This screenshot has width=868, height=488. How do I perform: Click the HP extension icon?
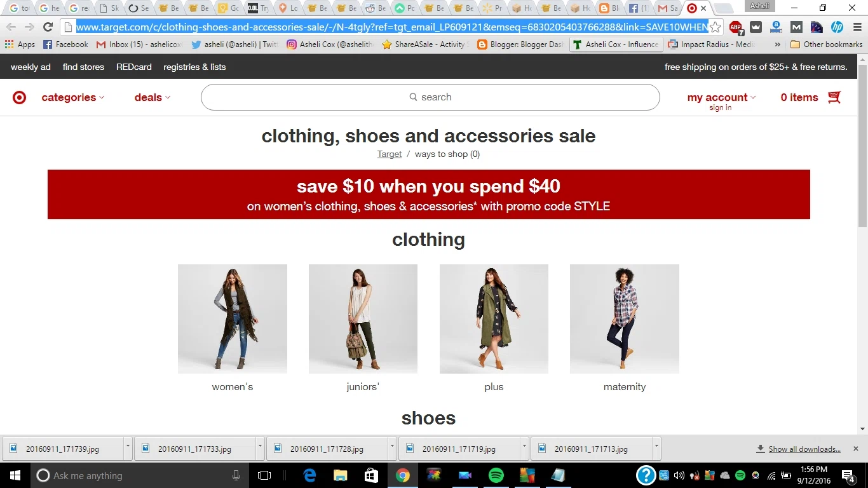(837, 27)
